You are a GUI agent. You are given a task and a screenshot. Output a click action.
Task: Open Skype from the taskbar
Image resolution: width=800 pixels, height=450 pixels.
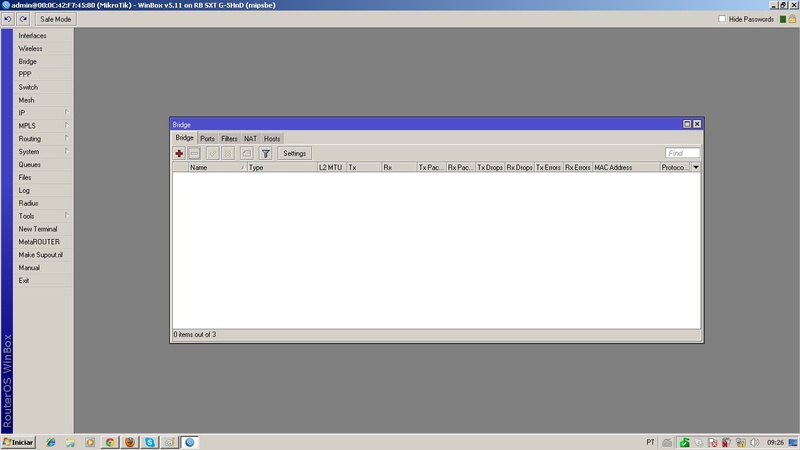pyautogui.click(x=149, y=442)
